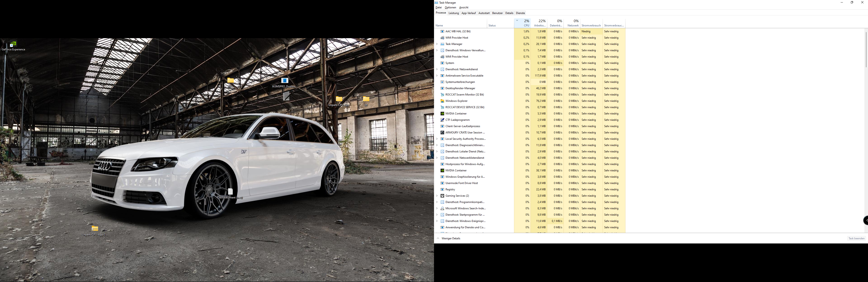Switch to the Leistung tab
Viewport: 868px width, 282px height.
point(453,13)
